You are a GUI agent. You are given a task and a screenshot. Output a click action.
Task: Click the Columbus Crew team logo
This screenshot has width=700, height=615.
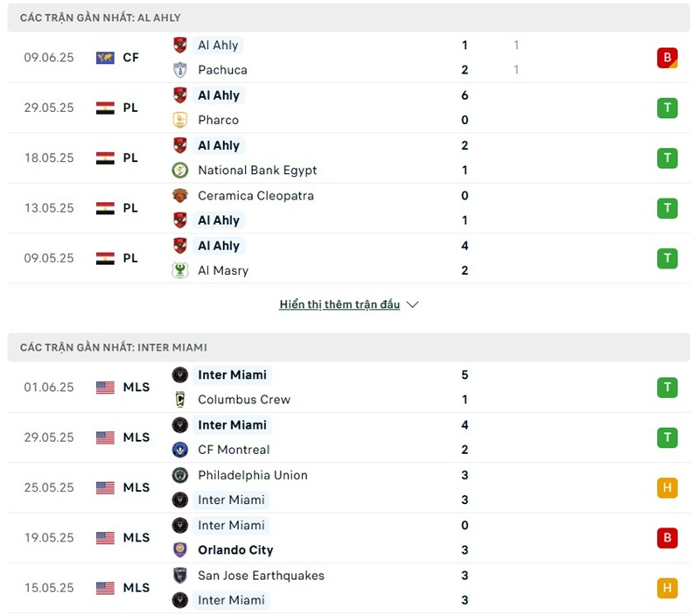click(x=180, y=400)
